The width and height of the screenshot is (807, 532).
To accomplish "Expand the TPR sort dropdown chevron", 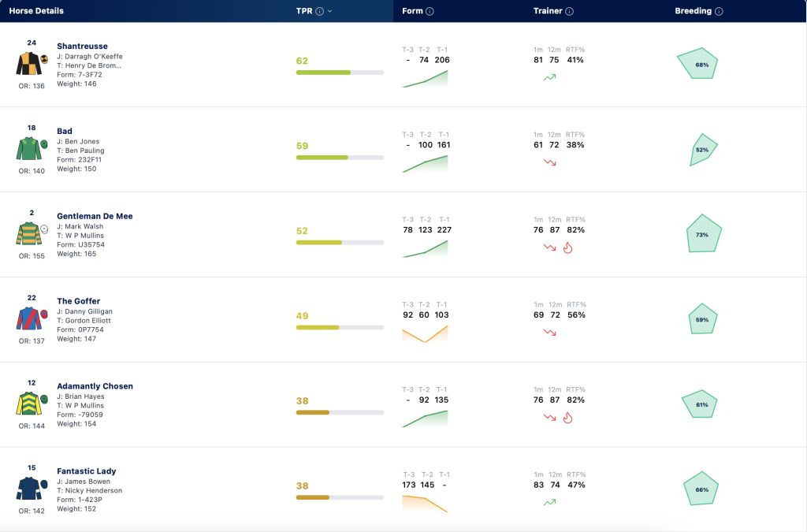I will tap(330, 11).
